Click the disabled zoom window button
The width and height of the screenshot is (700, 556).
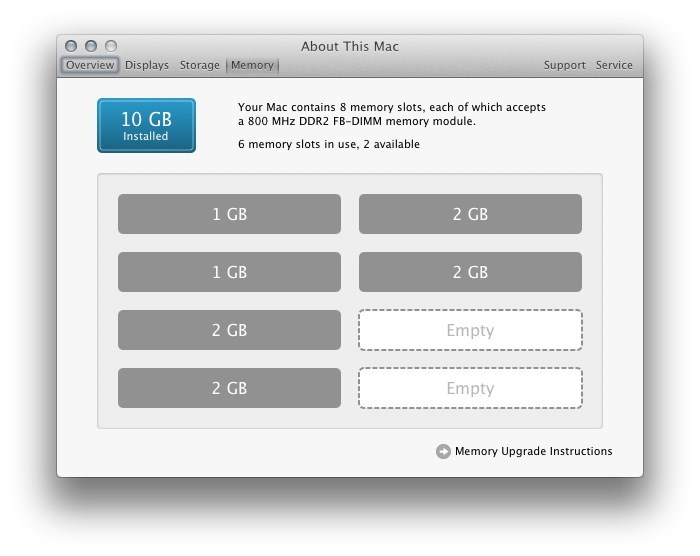pos(111,46)
